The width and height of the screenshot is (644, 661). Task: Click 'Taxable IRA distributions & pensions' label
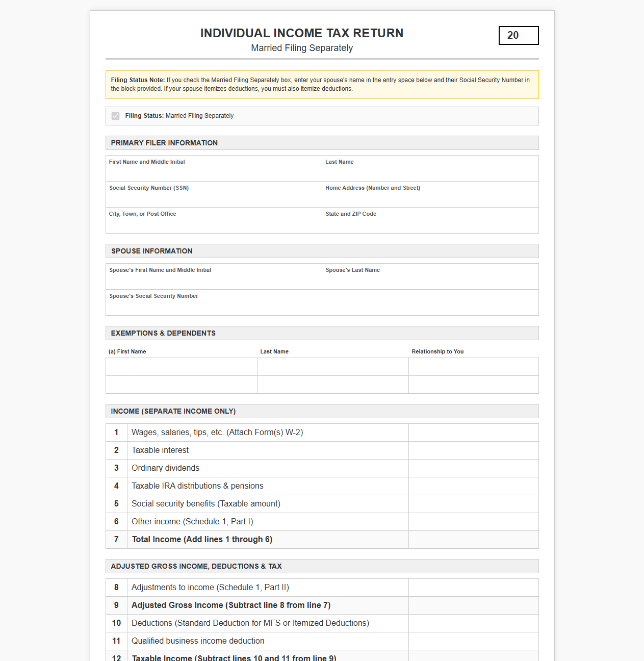(197, 486)
